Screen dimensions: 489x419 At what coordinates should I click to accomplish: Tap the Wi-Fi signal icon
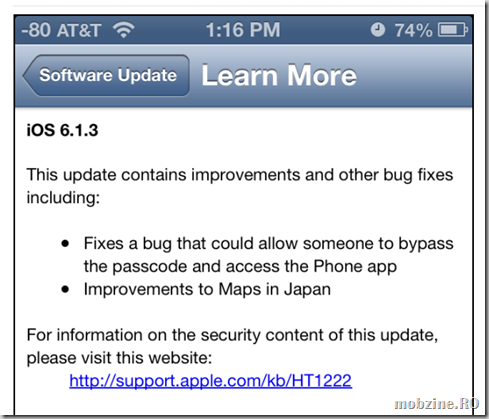coord(124,30)
